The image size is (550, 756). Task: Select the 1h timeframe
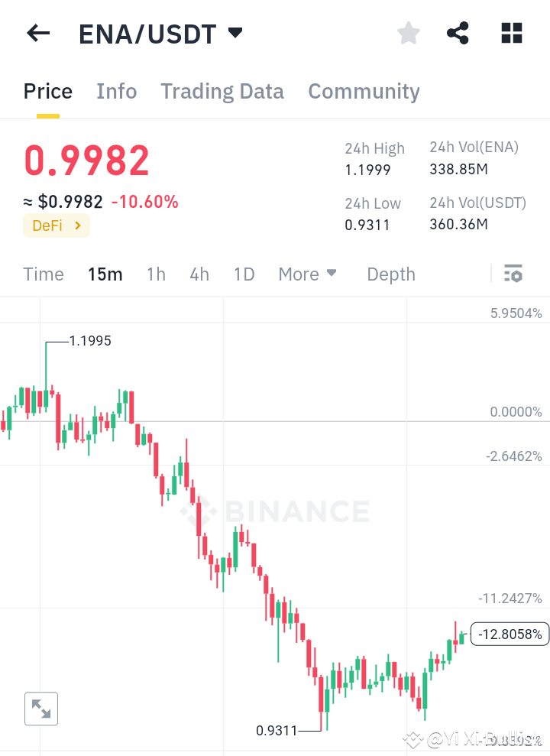pos(156,274)
